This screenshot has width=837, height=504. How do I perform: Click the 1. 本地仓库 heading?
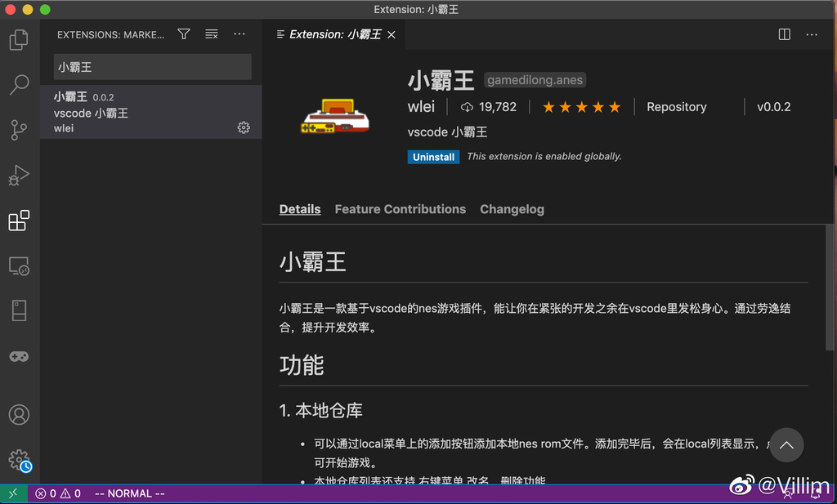(x=320, y=410)
